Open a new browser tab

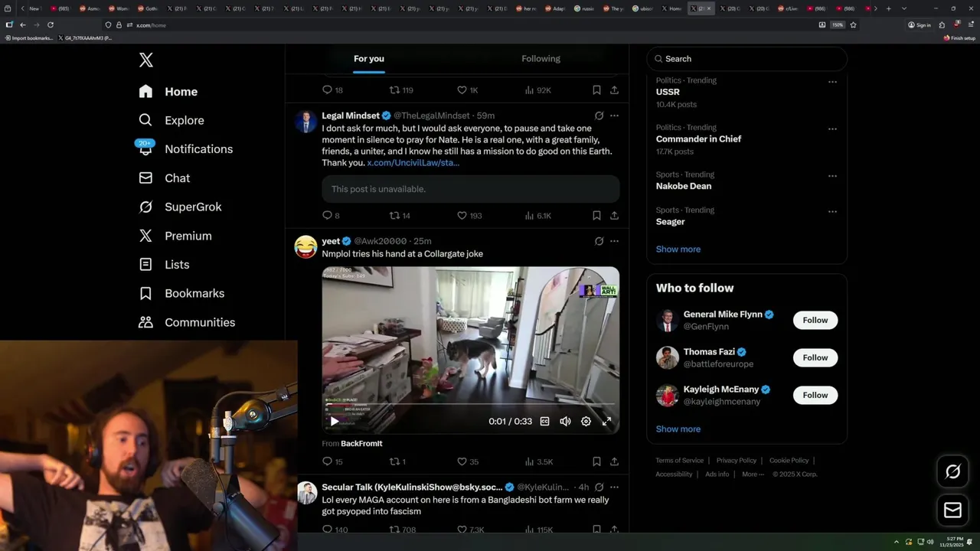point(888,8)
